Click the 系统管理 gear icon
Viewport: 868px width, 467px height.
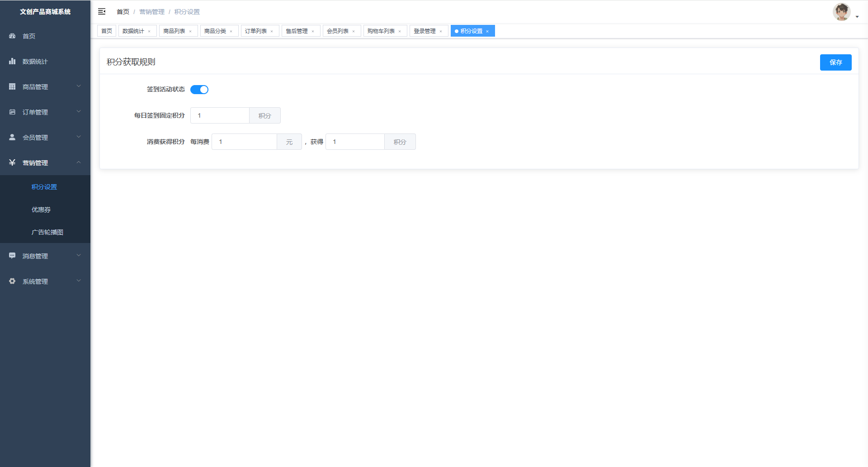coord(12,281)
